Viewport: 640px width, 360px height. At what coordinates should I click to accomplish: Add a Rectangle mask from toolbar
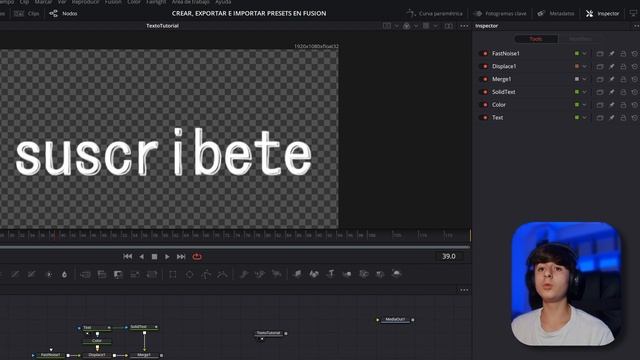(173, 274)
